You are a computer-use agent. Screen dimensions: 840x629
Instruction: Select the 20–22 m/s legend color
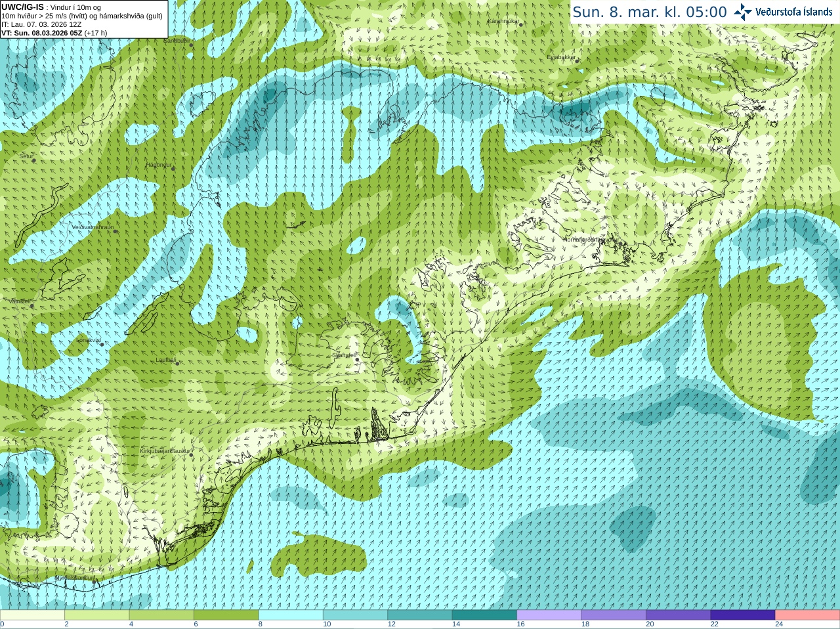679,615
